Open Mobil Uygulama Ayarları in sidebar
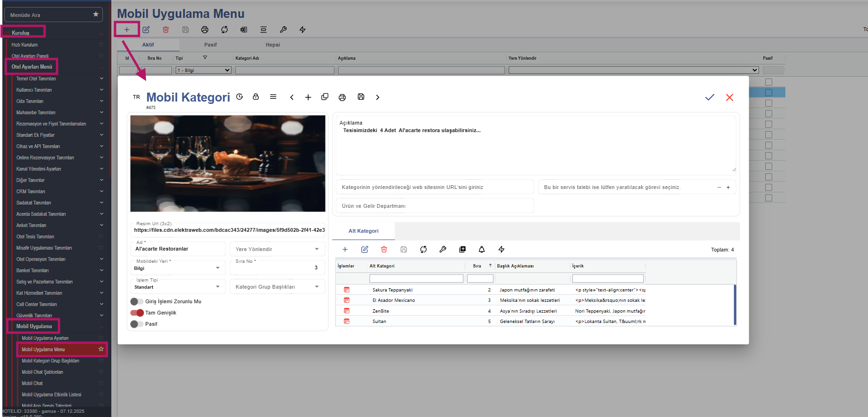868x417 pixels. point(45,338)
